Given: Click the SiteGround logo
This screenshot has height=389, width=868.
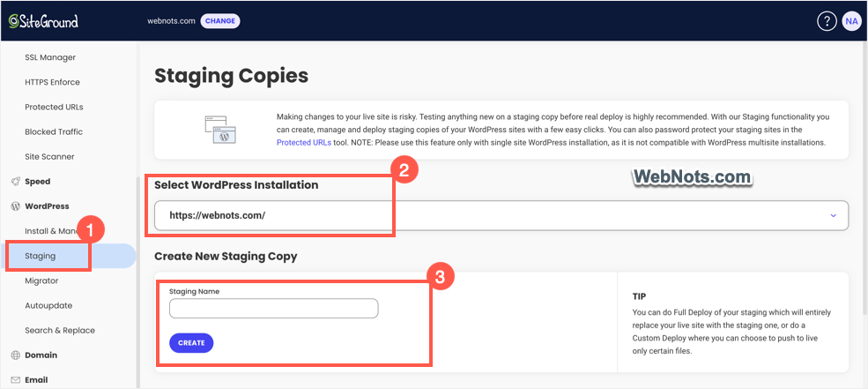Looking at the screenshot, I should point(43,21).
